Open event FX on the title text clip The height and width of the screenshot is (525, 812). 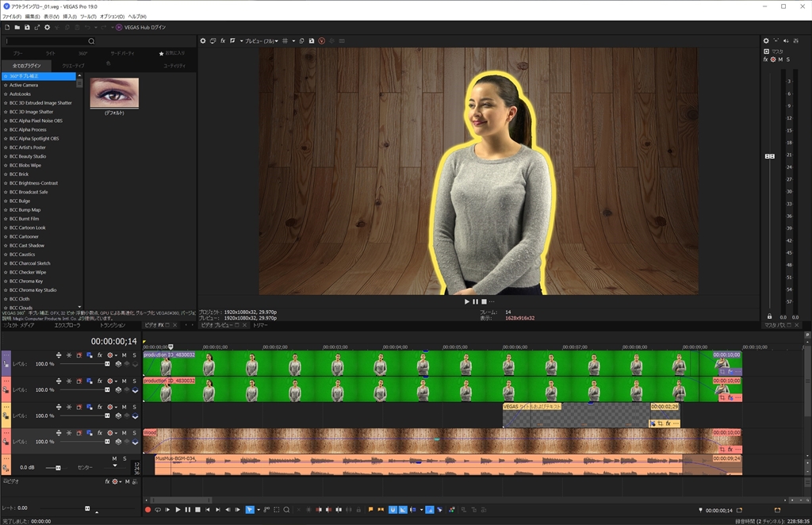[x=668, y=424]
